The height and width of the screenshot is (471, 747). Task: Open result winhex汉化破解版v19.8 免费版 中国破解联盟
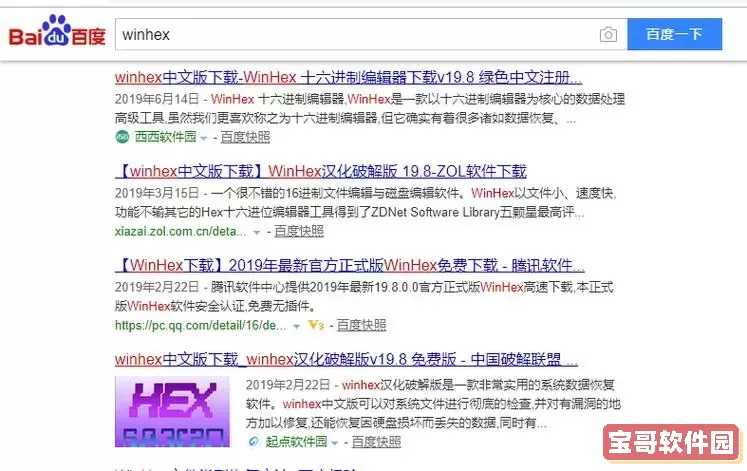tap(346, 359)
